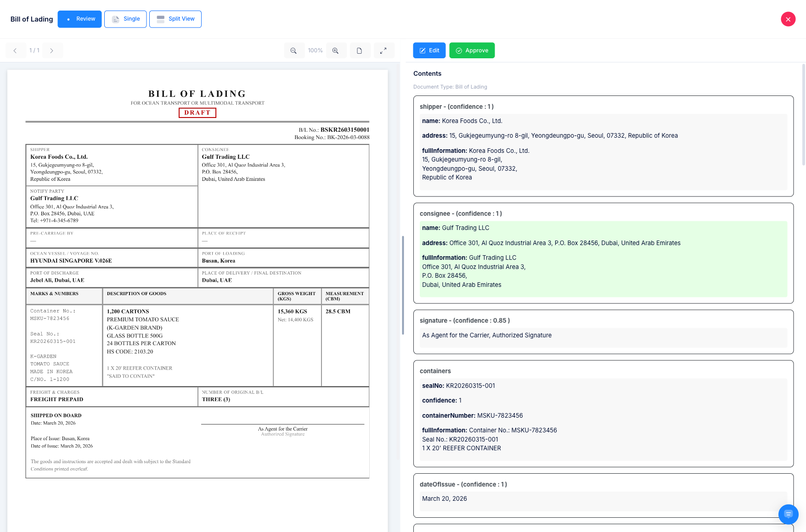Zoom in on the document
Screen dimensions: 806x532
coord(336,50)
